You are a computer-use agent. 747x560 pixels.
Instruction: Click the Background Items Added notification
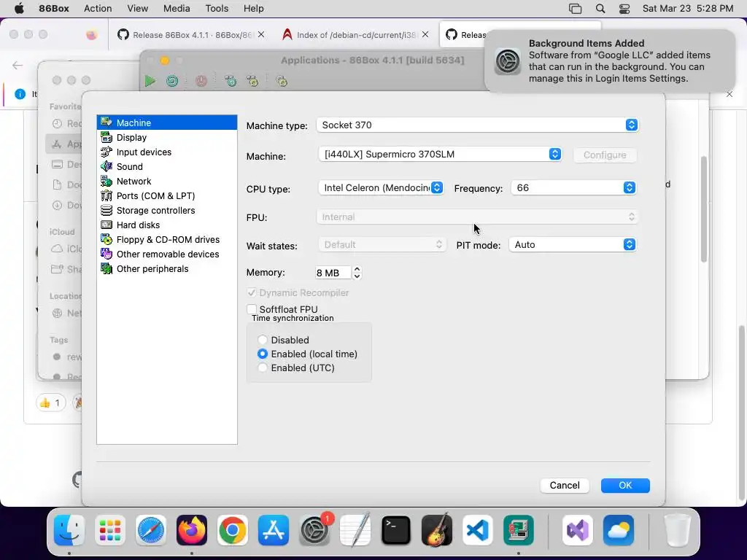[x=610, y=61]
